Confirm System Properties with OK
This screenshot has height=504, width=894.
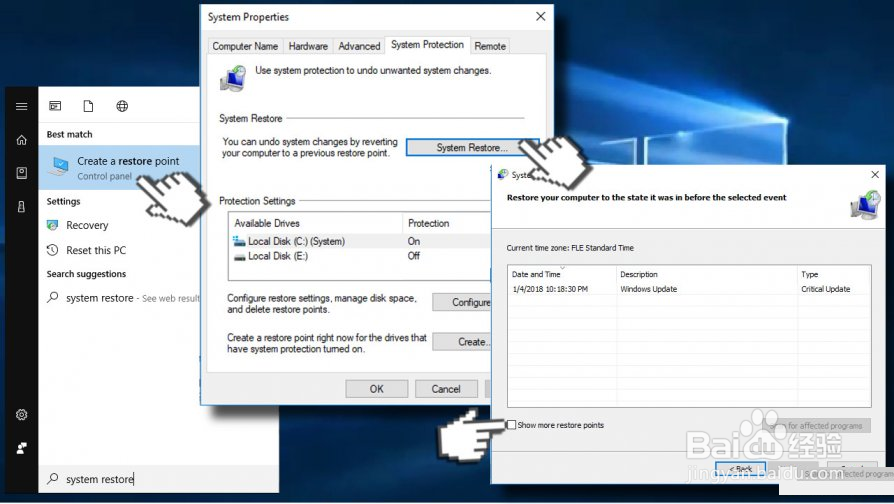click(376, 389)
